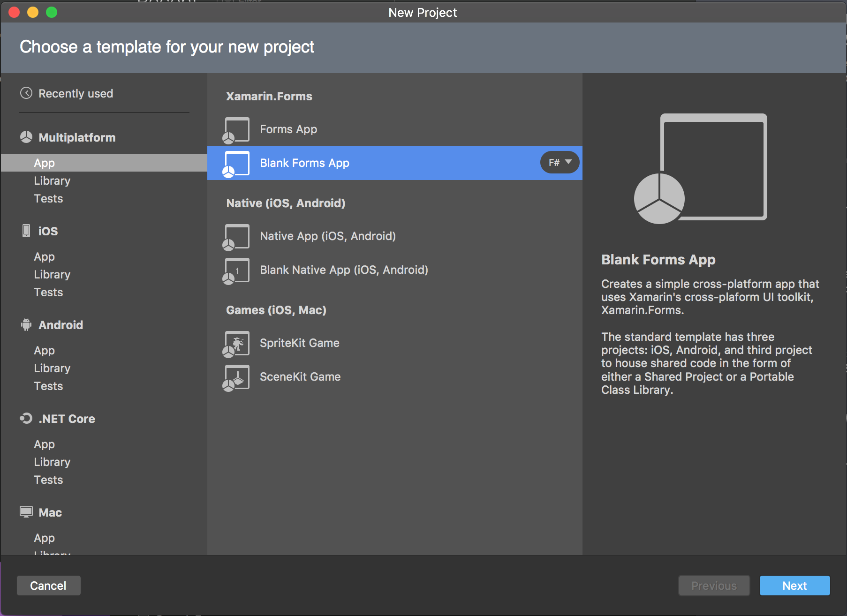Choose the Native App (iOS, Android) template

coord(395,236)
